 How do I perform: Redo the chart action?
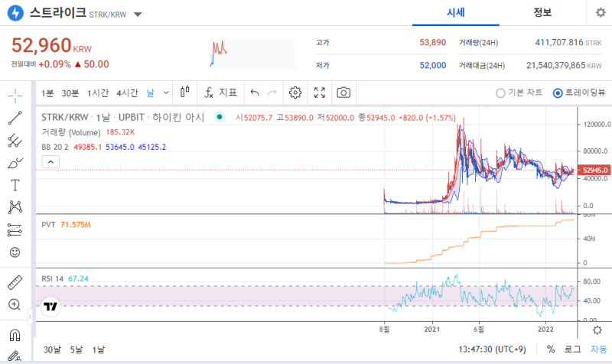coord(272,93)
